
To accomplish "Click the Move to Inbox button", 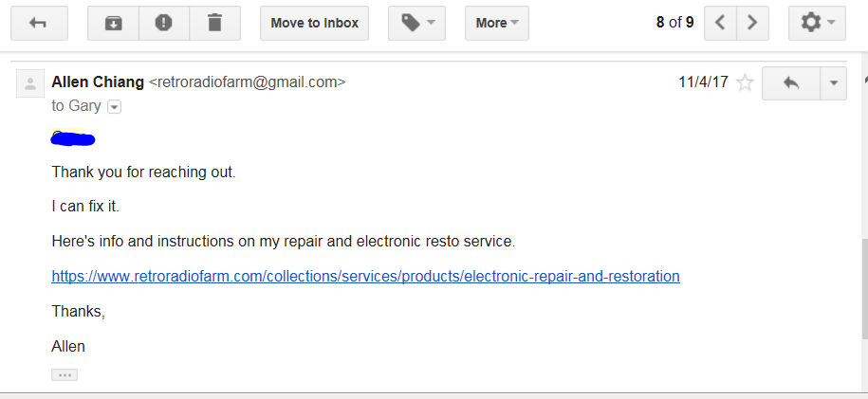I will pyautogui.click(x=314, y=24).
